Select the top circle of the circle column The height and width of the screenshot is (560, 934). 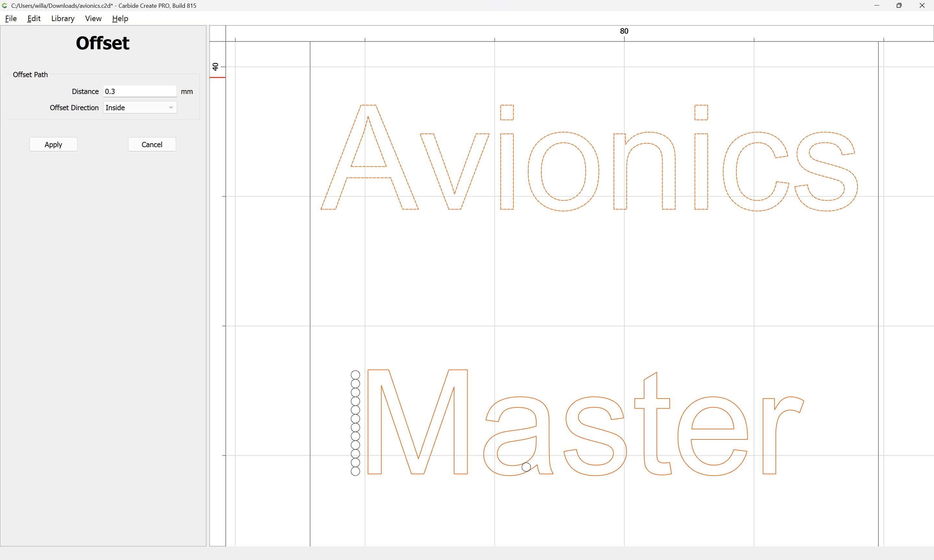click(355, 375)
